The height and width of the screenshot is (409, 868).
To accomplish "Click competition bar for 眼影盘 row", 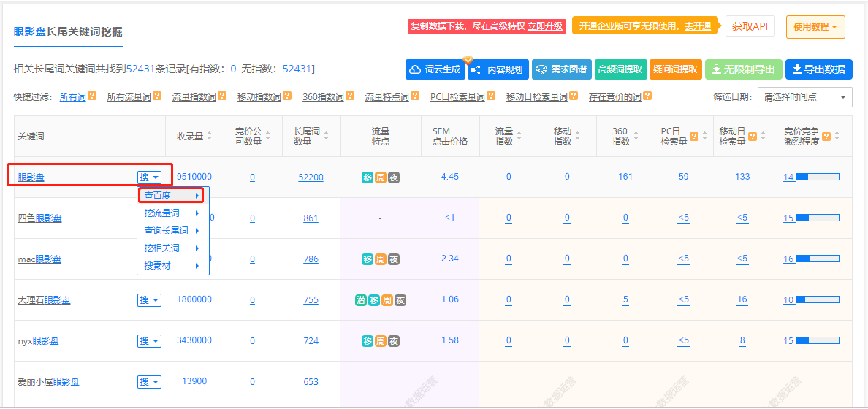I will tap(817, 177).
